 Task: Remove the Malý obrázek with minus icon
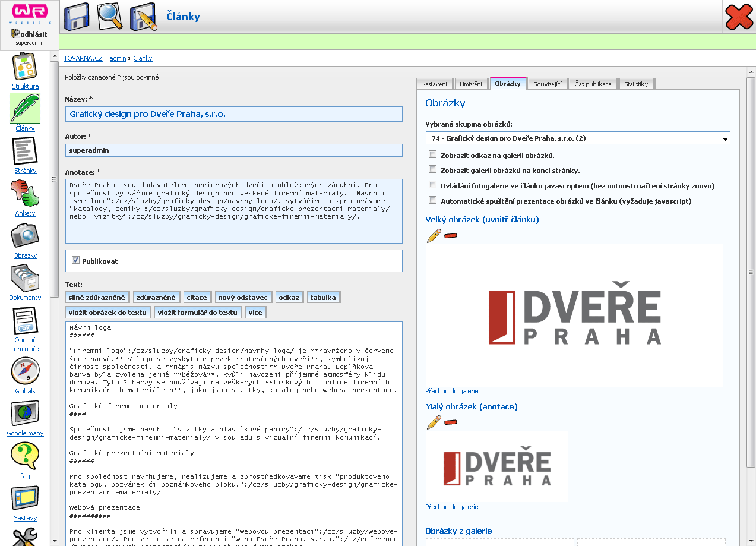451,422
